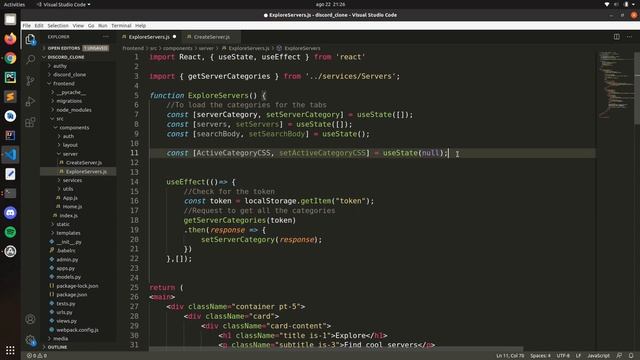Open the Accounts menu in activity bar
The height and width of the screenshot is (360, 640).
point(30,319)
